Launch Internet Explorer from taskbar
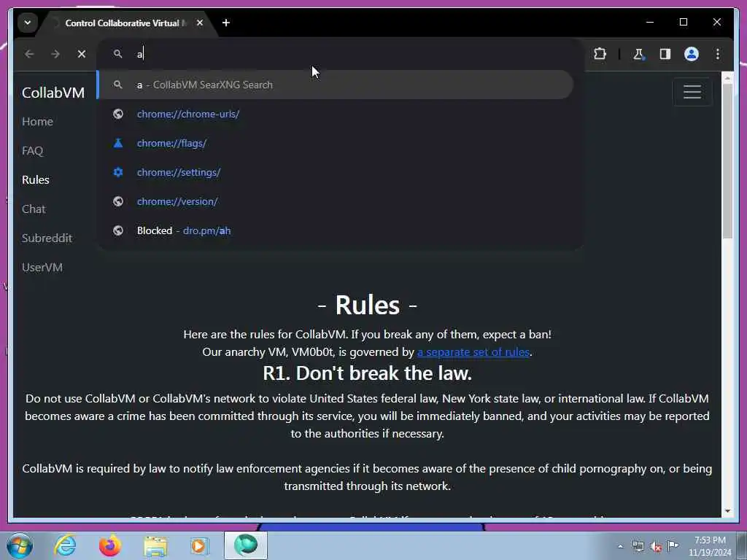This screenshot has height=560, width=747. tap(65, 545)
